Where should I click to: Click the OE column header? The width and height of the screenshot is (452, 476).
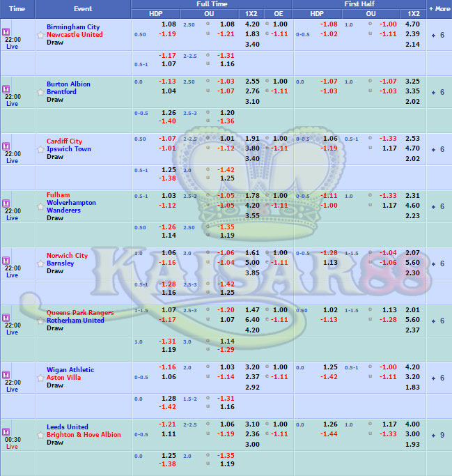[x=278, y=14]
